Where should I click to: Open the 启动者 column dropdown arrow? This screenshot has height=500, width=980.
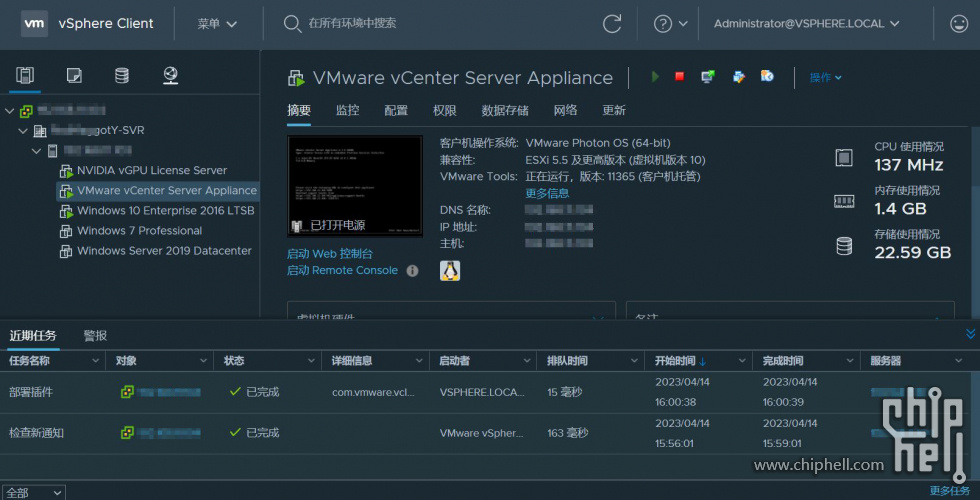[526, 361]
